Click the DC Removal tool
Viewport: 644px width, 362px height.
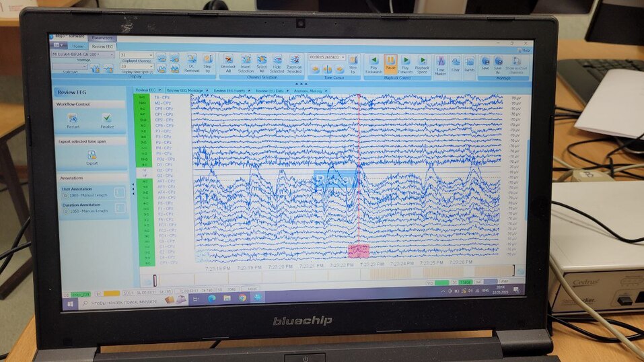[192, 62]
